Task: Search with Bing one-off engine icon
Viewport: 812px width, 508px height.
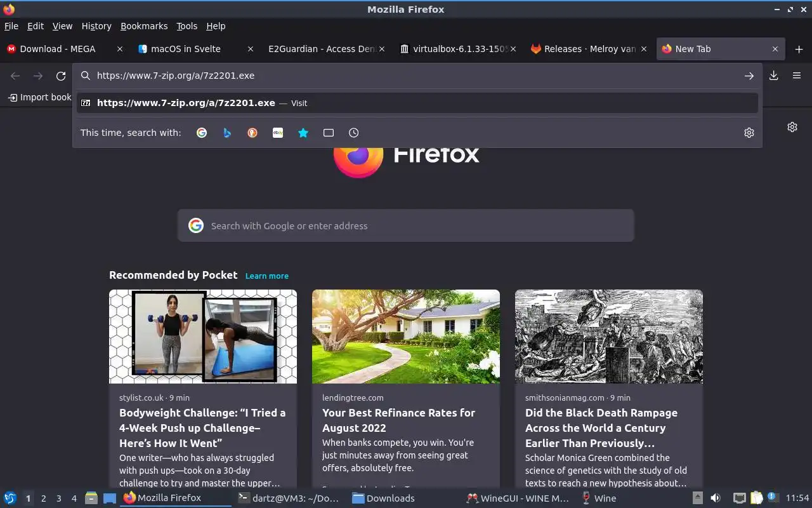Action: pos(227,133)
